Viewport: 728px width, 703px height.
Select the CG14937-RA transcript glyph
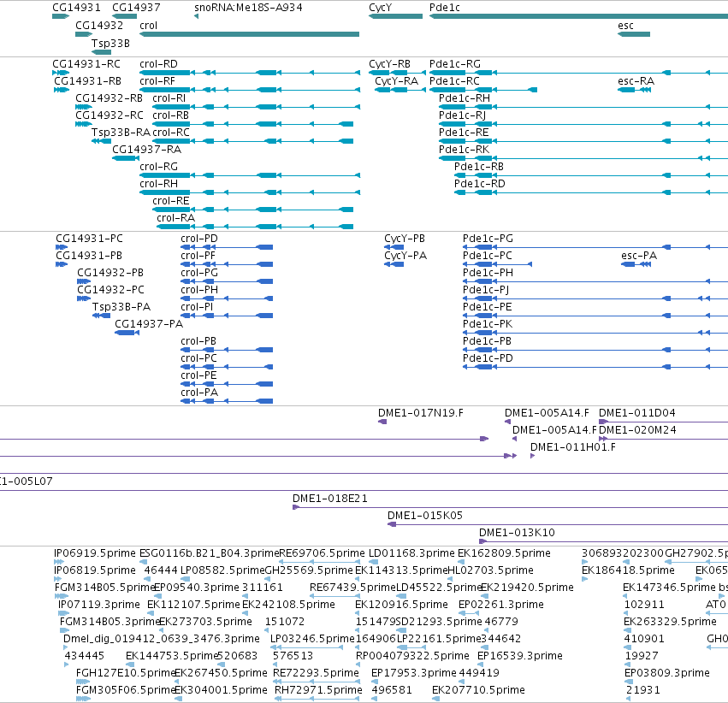pos(126,158)
